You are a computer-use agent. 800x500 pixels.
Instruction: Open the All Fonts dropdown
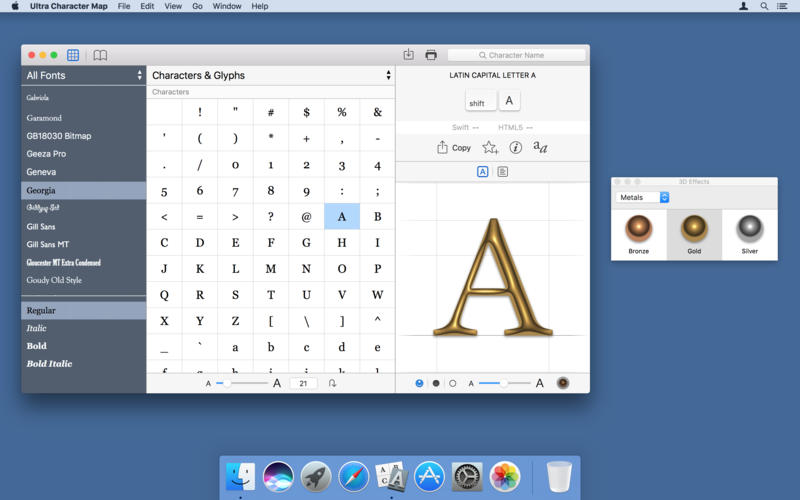tap(84, 75)
